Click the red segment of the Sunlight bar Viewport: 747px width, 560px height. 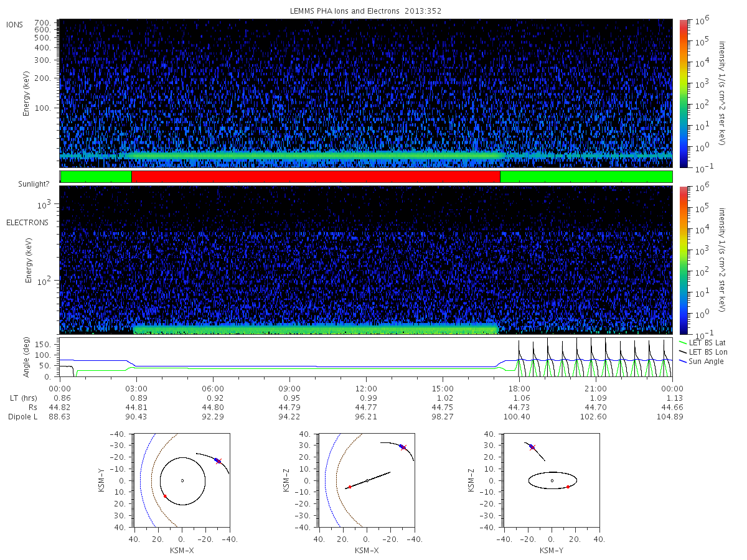tap(316, 177)
